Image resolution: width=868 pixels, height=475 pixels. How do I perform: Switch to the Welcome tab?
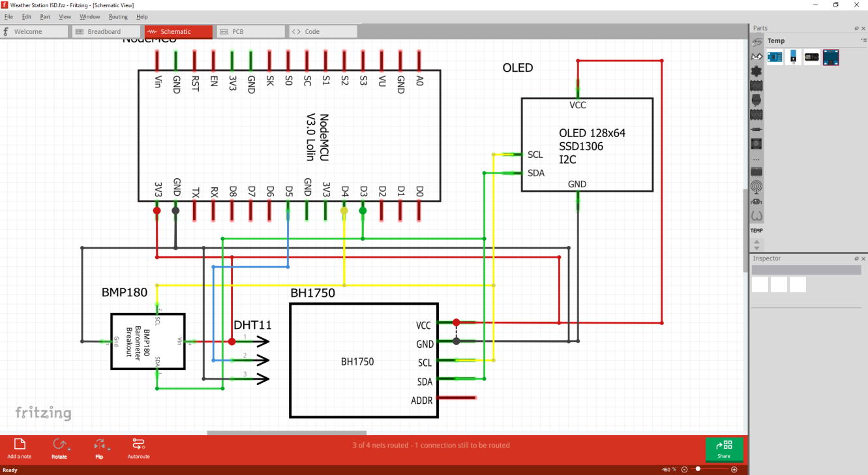click(x=34, y=31)
